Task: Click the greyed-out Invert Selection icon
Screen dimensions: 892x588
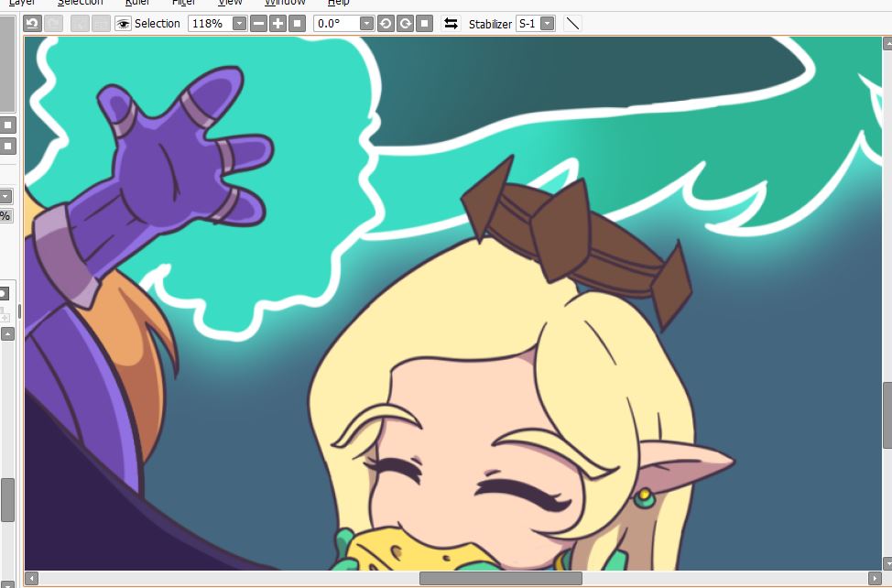Action: pos(101,23)
